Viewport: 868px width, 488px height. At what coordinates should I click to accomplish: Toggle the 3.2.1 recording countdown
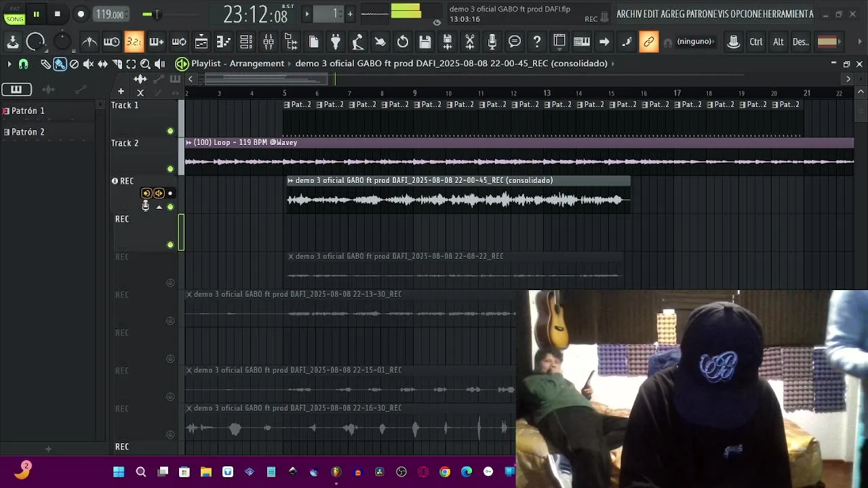[x=134, y=42]
